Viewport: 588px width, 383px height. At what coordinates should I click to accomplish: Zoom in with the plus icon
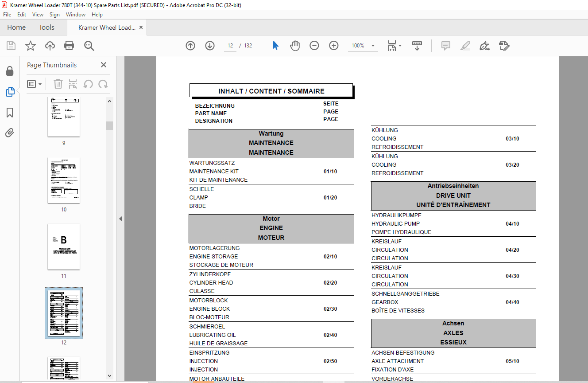[334, 46]
